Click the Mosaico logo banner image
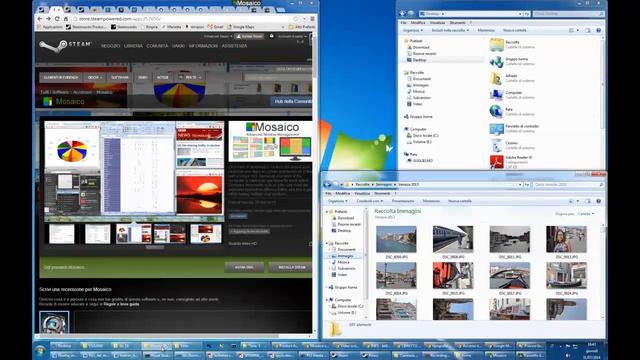The width and height of the screenshot is (640, 360). [x=270, y=141]
